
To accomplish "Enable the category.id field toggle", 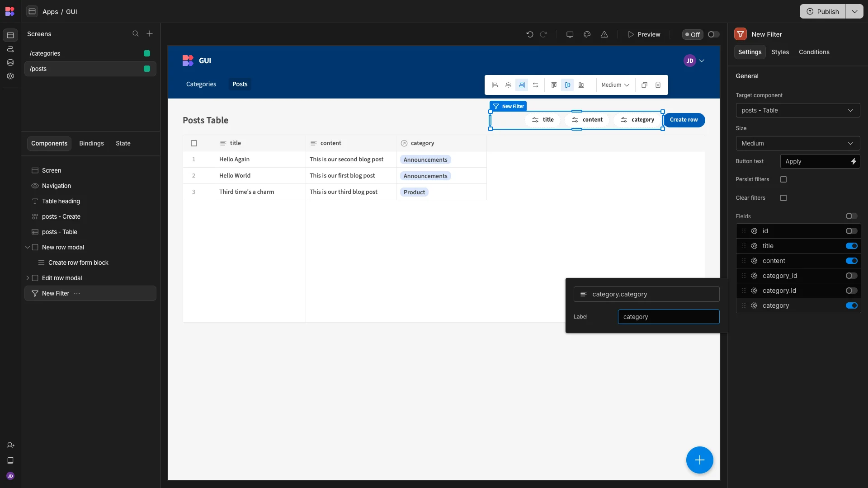I will tap(851, 291).
